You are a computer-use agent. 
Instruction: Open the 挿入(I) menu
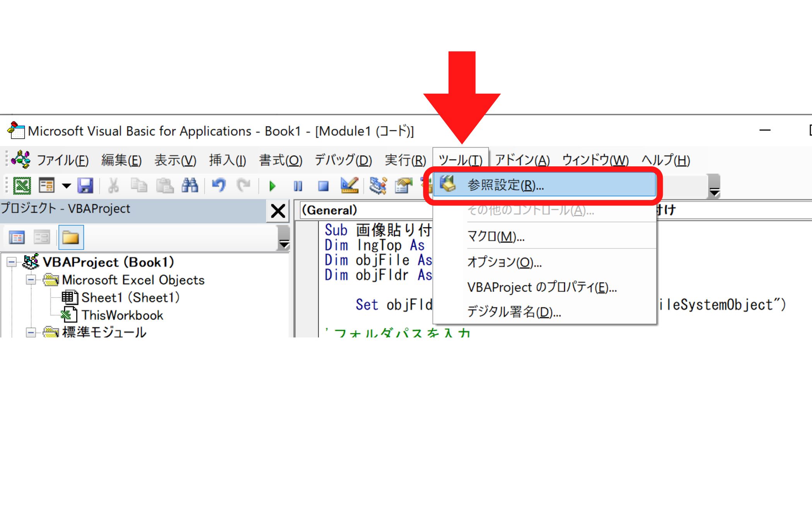coord(227,160)
